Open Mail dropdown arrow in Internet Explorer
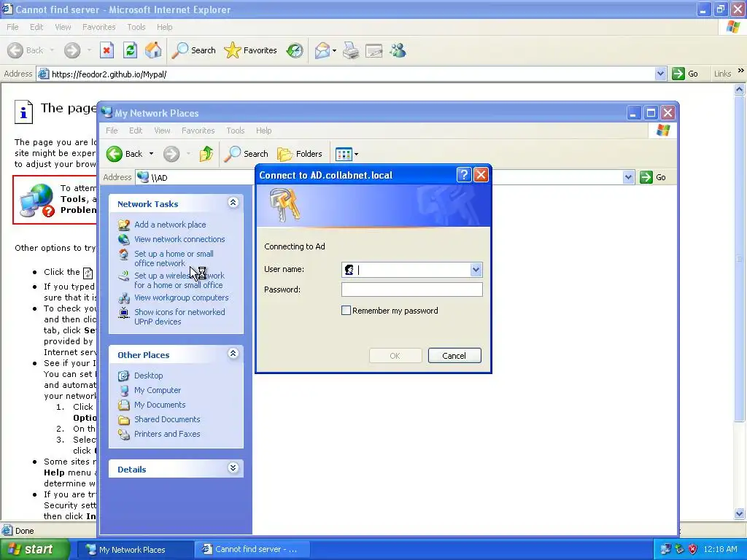The width and height of the screenshot is (747, 560). coord(334,50)
